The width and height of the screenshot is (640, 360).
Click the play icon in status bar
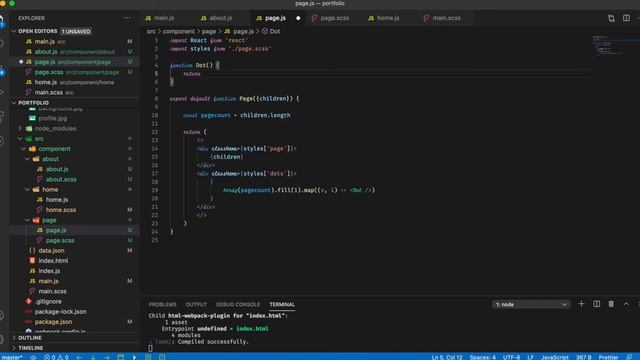click(x=134, y=357)
